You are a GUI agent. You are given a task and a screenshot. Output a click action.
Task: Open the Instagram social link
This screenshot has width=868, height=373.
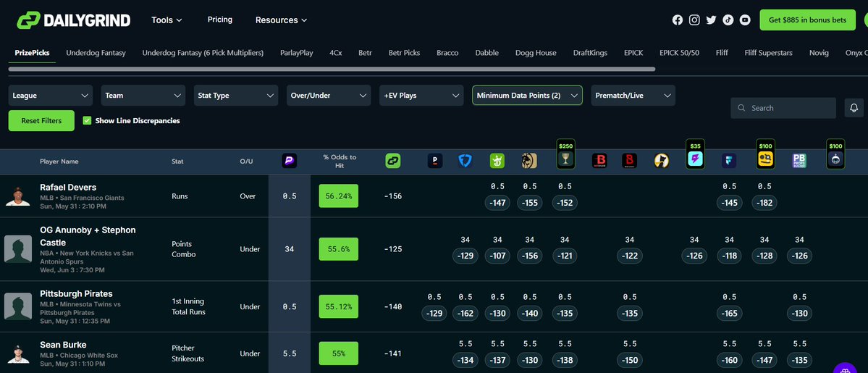[x=694, y=20]
